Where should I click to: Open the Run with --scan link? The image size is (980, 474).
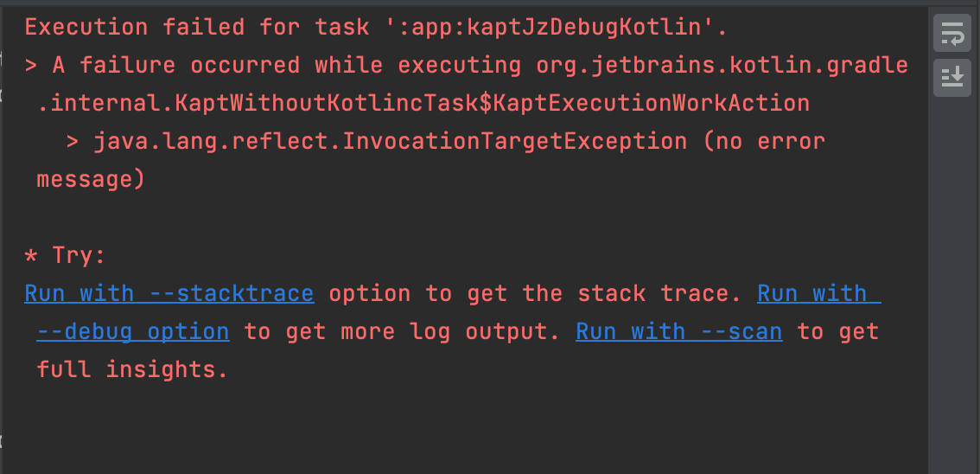[678, 331]
